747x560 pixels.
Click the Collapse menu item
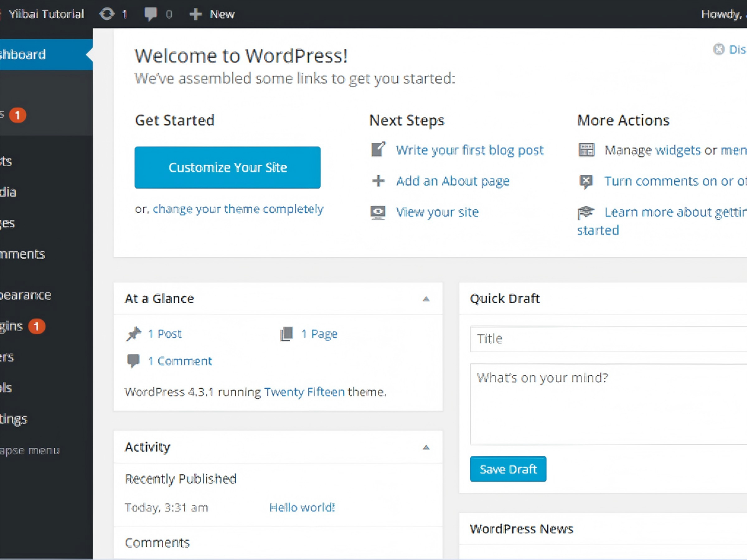(x=30, y=450)
